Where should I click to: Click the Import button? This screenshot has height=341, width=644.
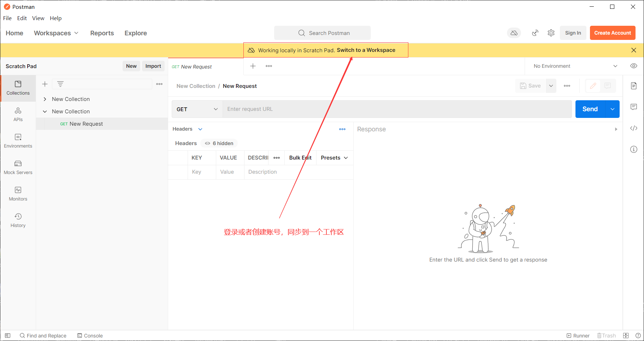click(153, 66)
